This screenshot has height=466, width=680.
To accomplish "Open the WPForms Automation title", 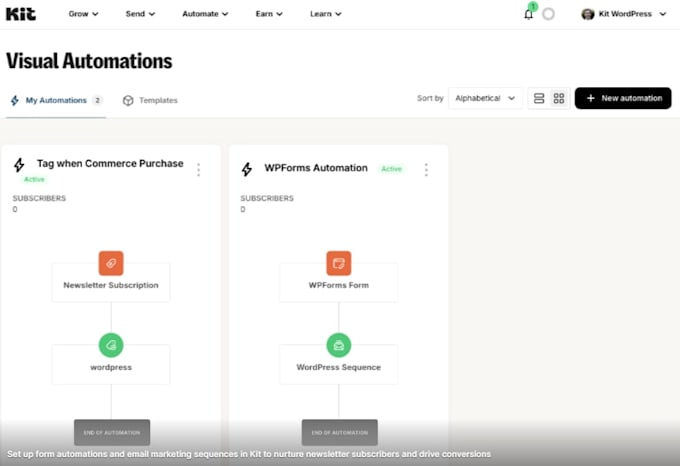I will click(316, 168).
